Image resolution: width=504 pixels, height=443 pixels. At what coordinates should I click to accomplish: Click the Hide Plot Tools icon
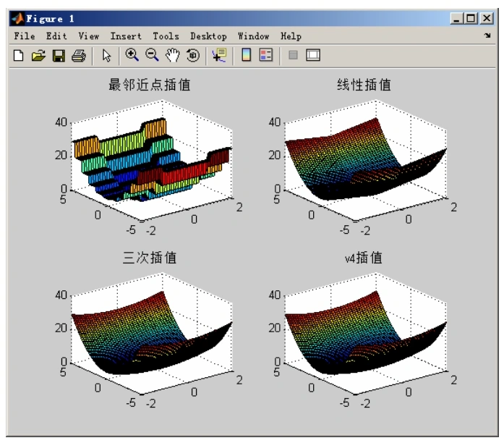[x=293, y=55]
